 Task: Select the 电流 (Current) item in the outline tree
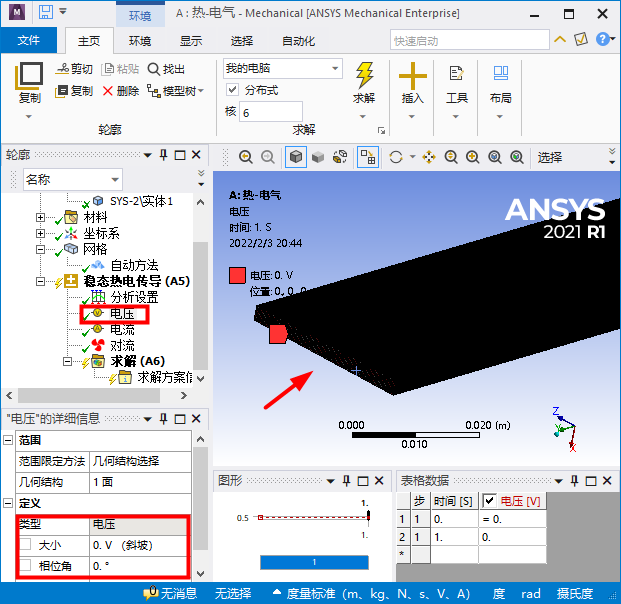[122, 329]
